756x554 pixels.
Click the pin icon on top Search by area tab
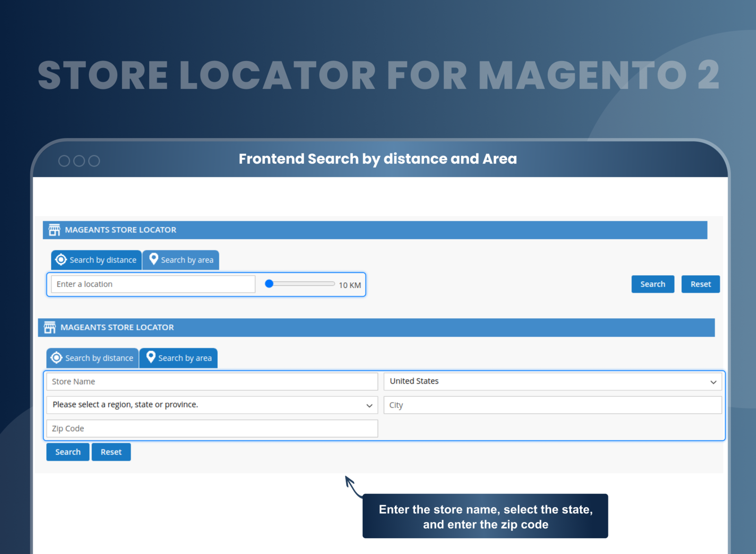[x=154, y=259]
